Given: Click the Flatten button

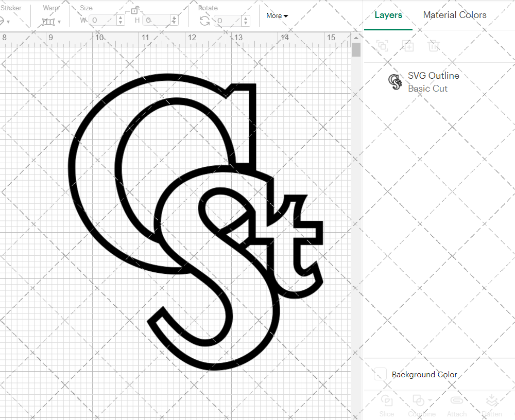Looking at the screenshot, I should point(492,406).
